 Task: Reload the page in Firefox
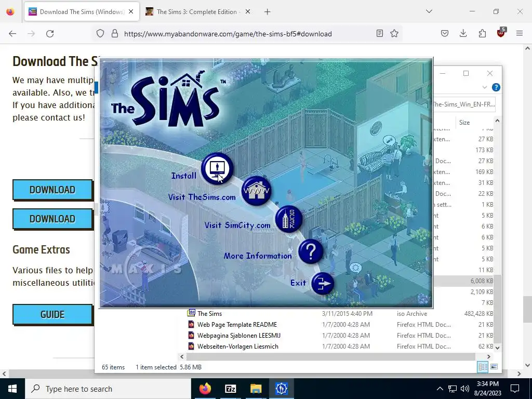50,34
